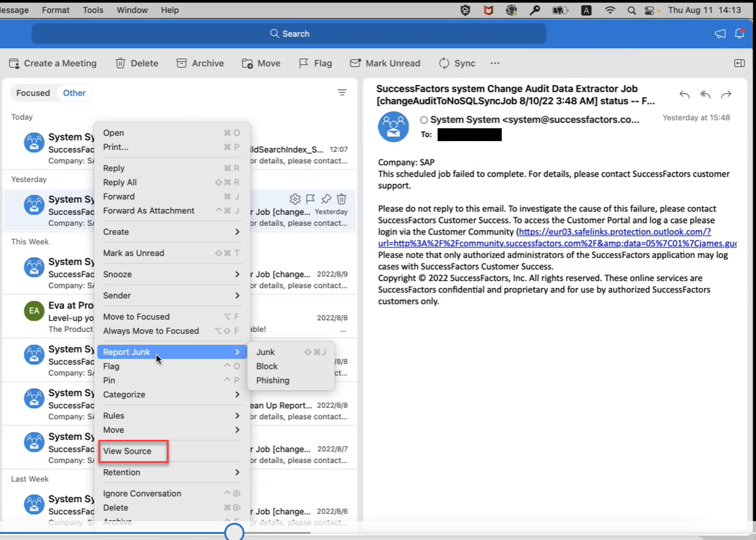Click the Mark Unread envelope icon
The image size is (756, 540).
click(355, 64)
